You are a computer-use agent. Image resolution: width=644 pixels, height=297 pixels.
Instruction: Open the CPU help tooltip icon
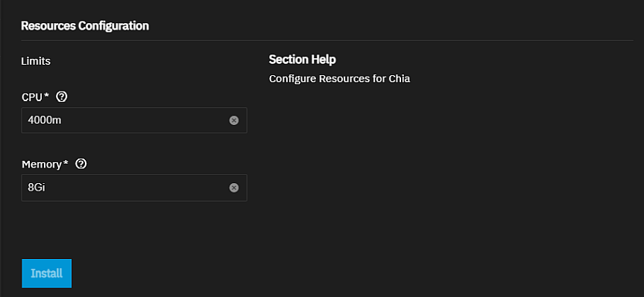62,97
